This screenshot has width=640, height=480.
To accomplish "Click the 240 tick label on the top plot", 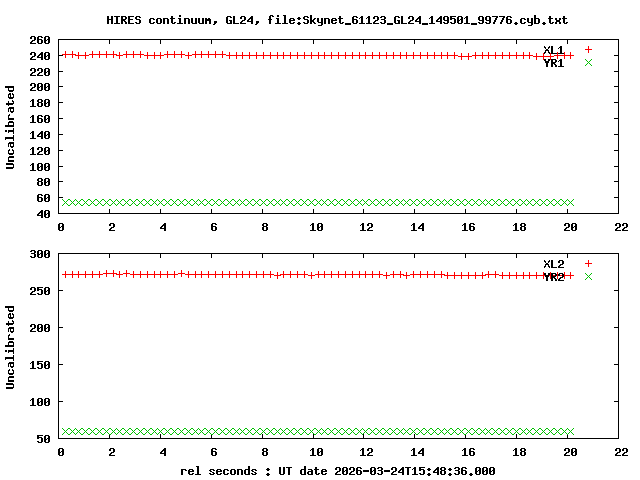I will coord(40,56).
